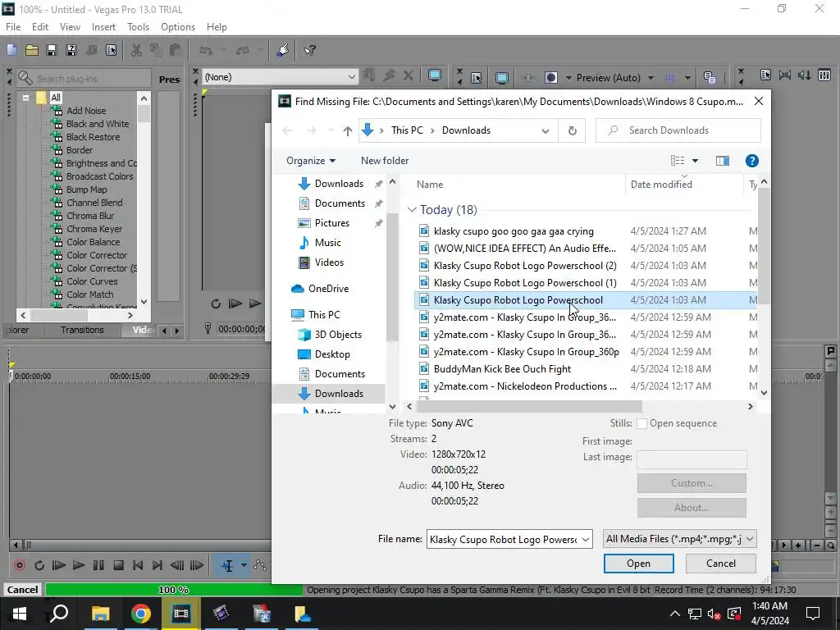
Task: Click the trimmer external monitor icon
Action: 435,76
